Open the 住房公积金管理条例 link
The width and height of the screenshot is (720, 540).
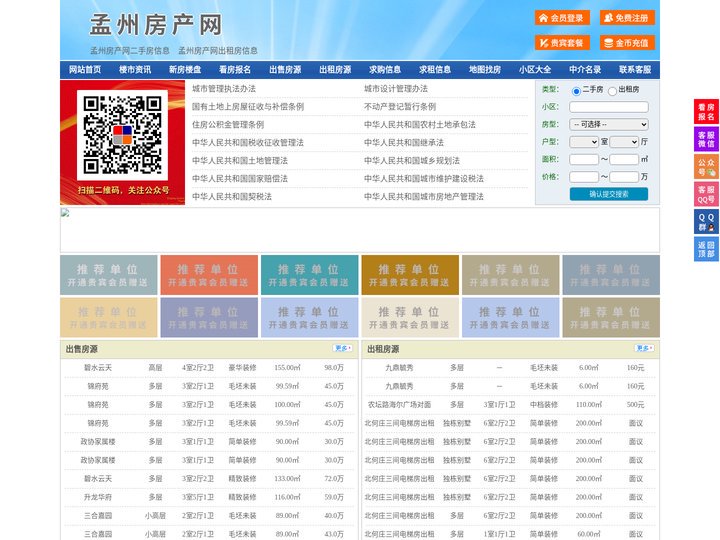[228, 124]
